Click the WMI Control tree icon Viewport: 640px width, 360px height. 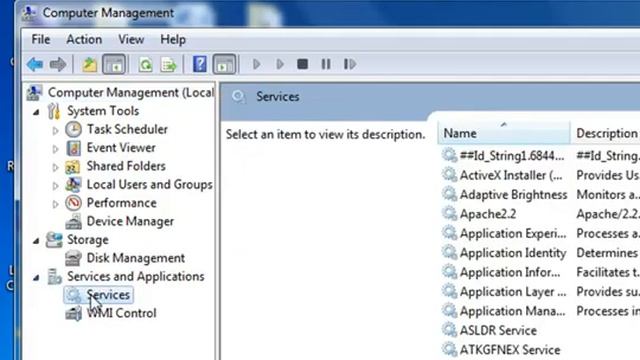point(73,313)
